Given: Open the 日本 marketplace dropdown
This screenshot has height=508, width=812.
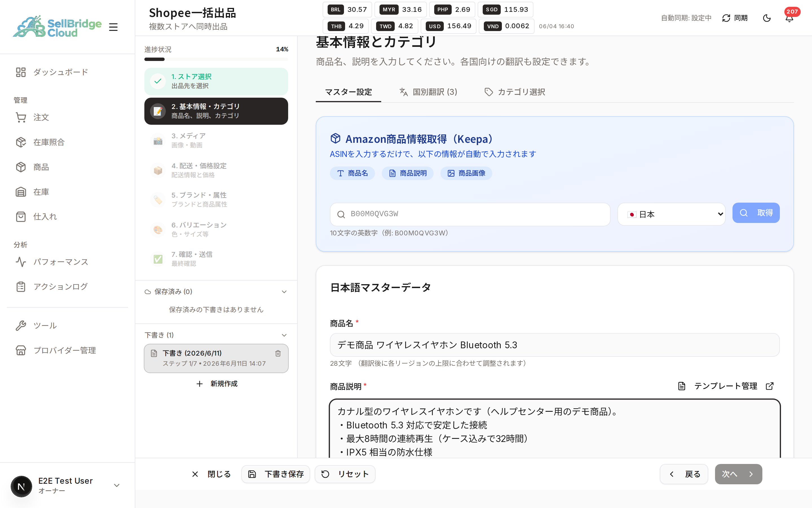Looking at the screenshot, I should click(x=671, y=214).
